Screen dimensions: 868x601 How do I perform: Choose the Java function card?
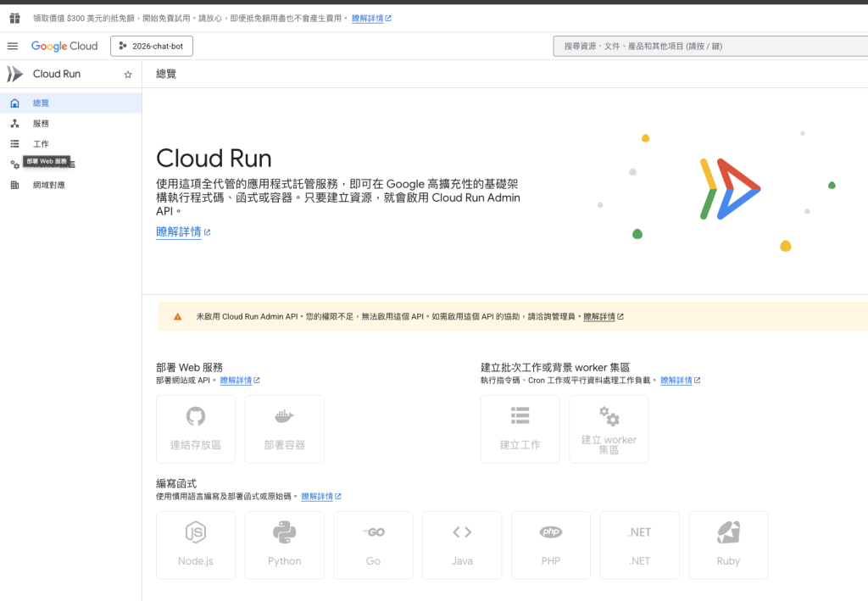(462, 545)
